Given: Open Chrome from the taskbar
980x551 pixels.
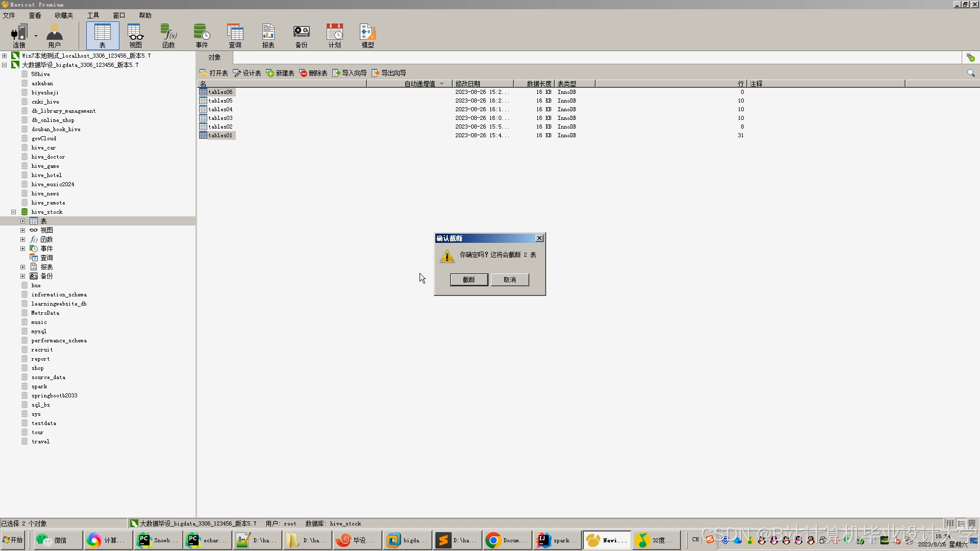Looking at the screenshot, I should tap(504, 540).
